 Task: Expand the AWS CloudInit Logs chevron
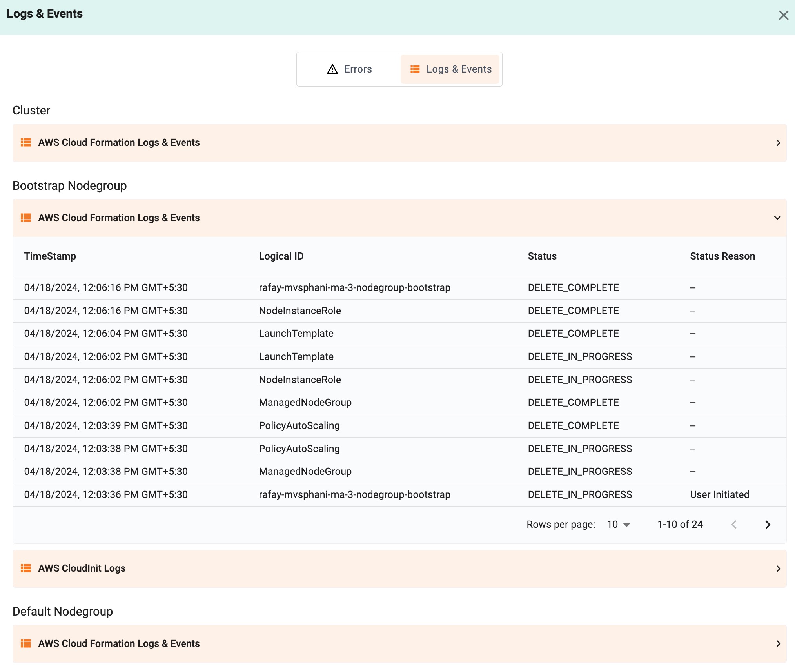778,568
